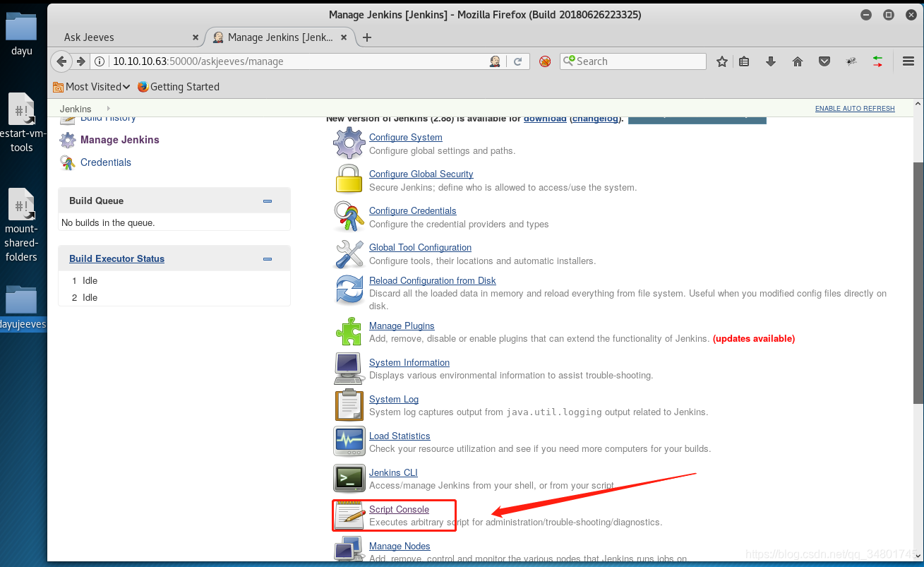The image size is (924, 567).
Task: Go back with the browser back arrow
Action: pyautogui.click(x=62, y=61)
